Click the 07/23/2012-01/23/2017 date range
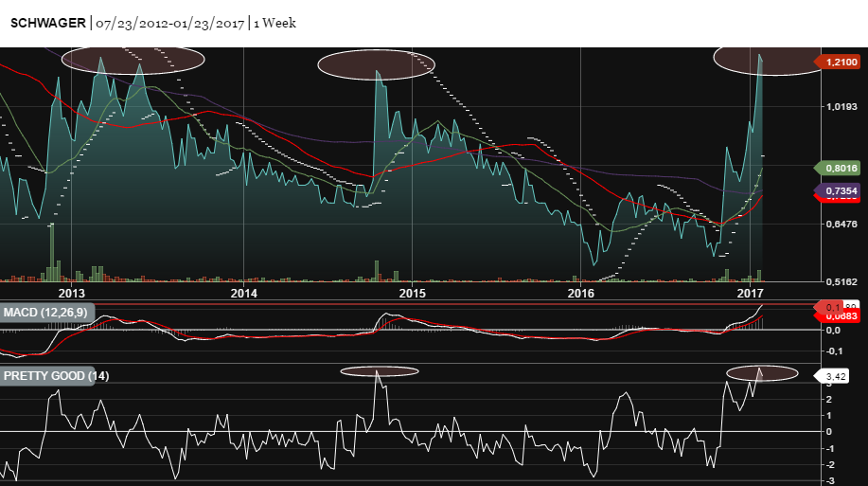Image resolution: width=868 pixels, height=486 pixels. coord(168,23)
